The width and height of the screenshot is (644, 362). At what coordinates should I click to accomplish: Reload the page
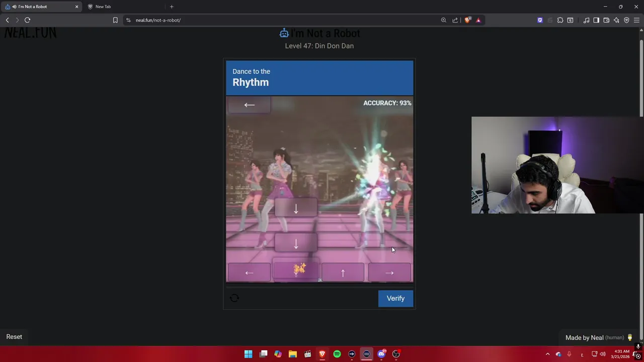[27, 20]
